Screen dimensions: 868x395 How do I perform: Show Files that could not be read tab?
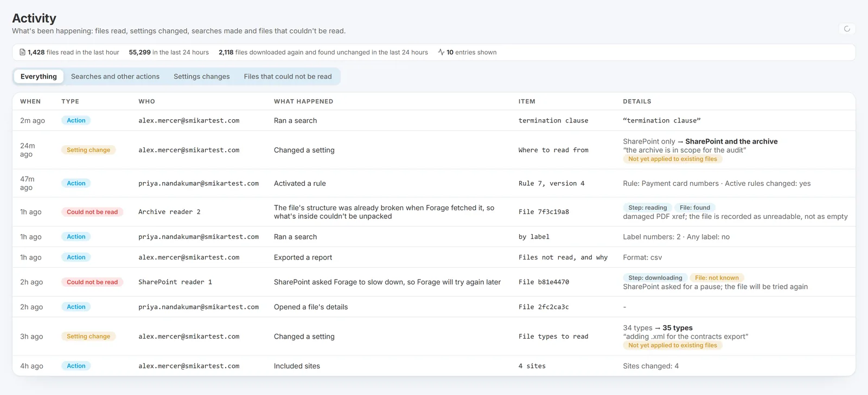[288, 76]
